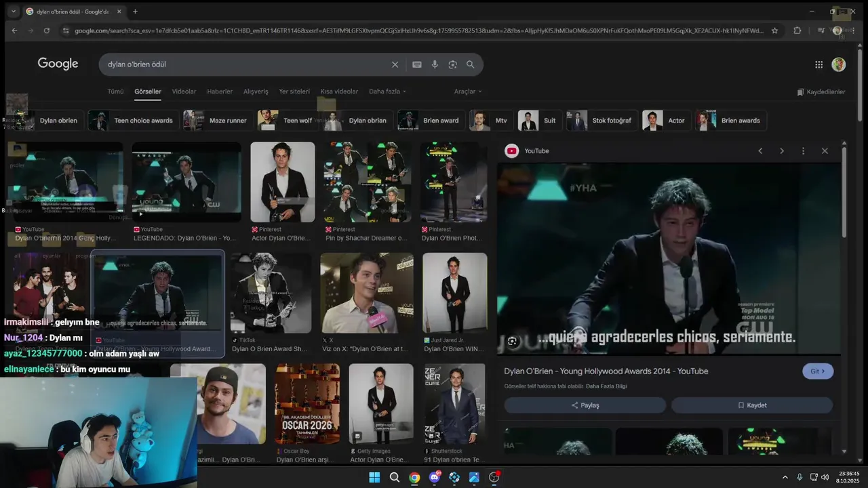Viewport: 868px width, 488px height.
Task: Open Windows Start menu
Action: pos(374,477)
